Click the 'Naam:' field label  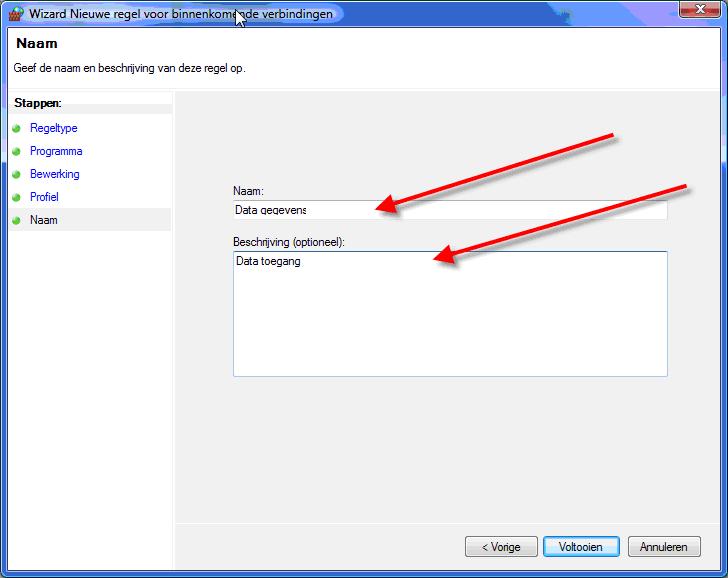[x=248, y=191]
